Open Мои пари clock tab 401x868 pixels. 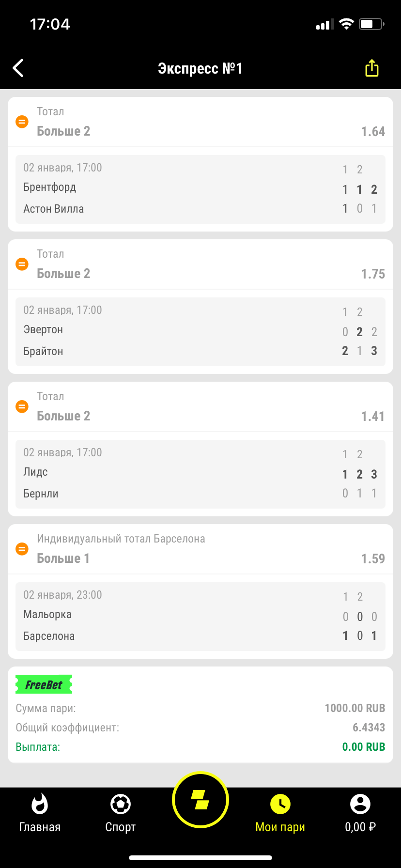click(x=280, y=813)
